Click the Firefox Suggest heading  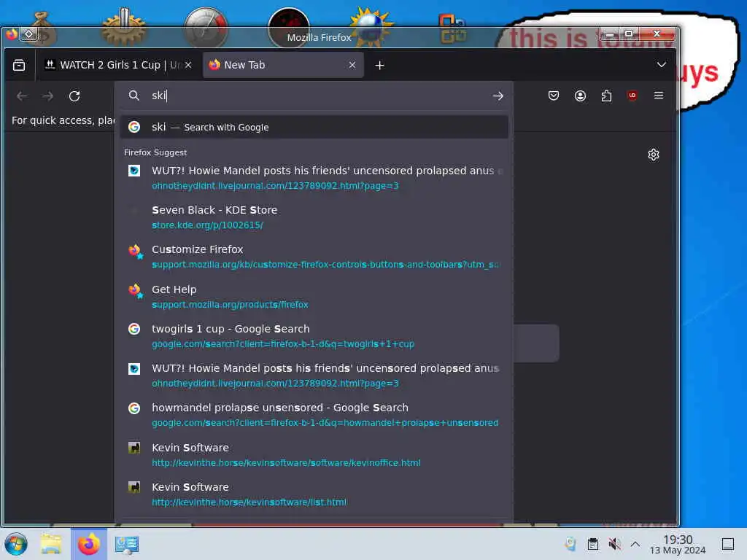(x=155, y=152)
